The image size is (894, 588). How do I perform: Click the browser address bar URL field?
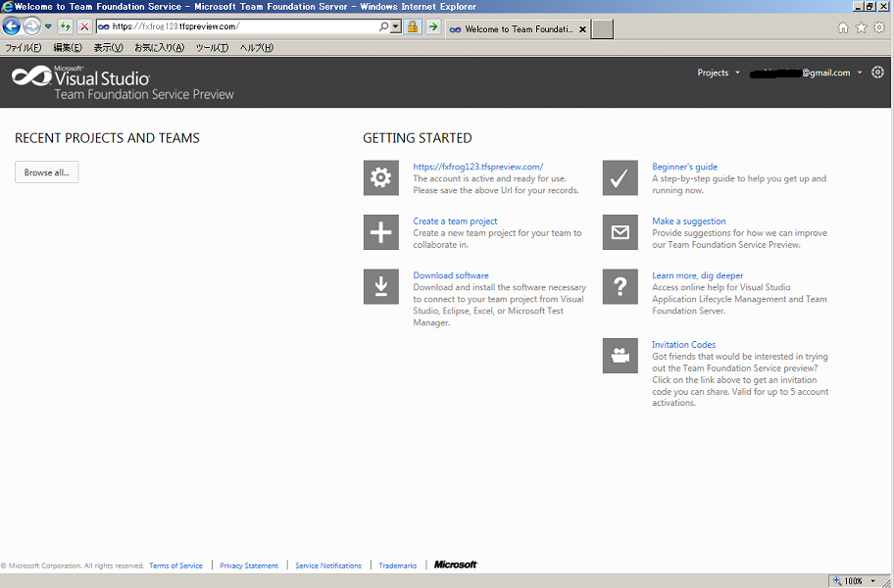click(x=235, y=27)
